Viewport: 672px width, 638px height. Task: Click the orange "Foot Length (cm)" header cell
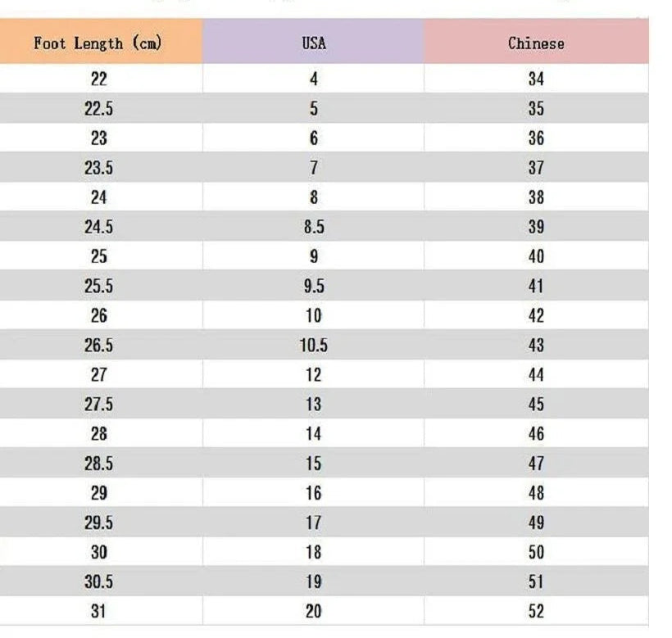coord(98,43)
